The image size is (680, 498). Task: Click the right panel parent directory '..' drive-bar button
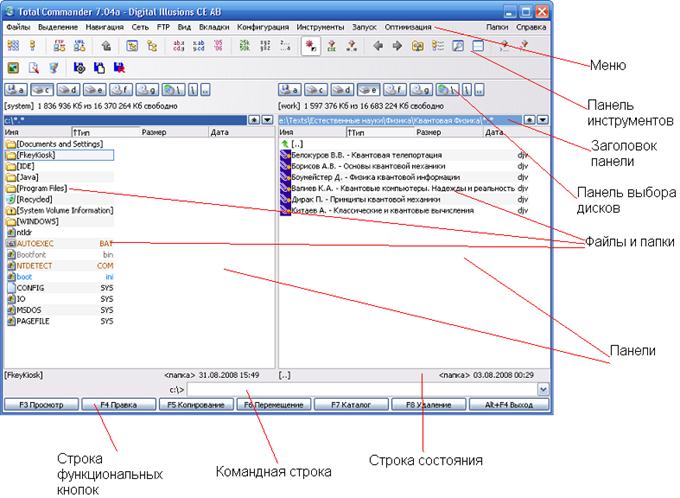pyautogui.click(x=479, y=90)
